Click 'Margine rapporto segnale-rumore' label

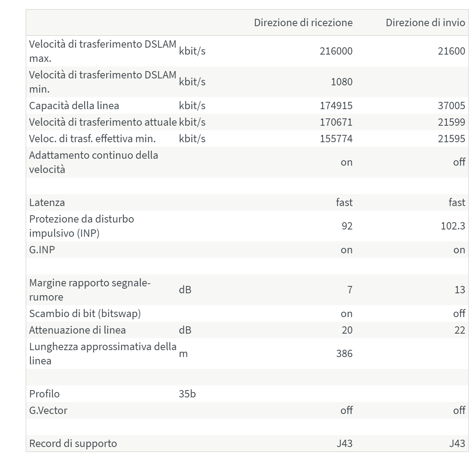click(90, 290)
